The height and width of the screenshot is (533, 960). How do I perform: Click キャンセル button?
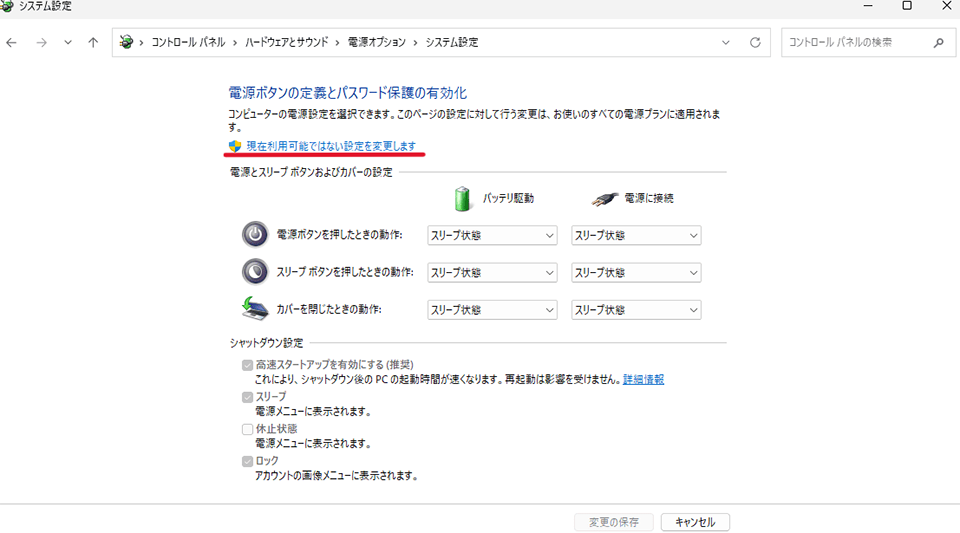[695, 522]
